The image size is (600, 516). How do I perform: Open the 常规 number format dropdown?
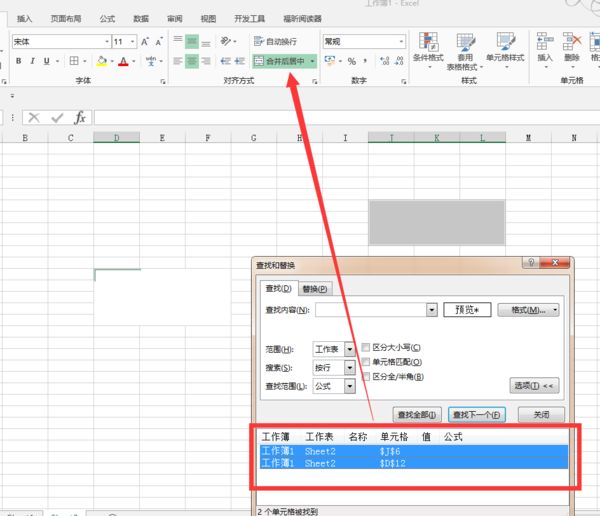(401, 41)
